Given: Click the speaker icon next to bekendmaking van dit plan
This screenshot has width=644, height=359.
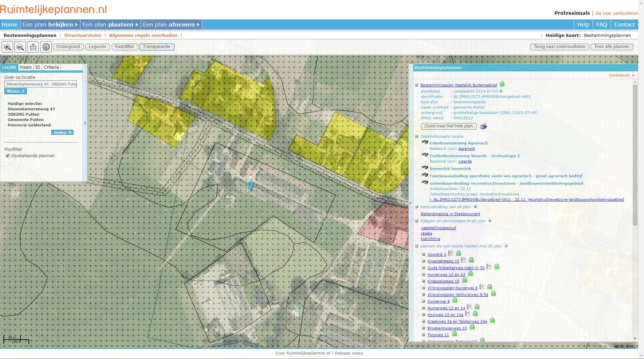Looking at the screenshot, I should click(475, 207).
